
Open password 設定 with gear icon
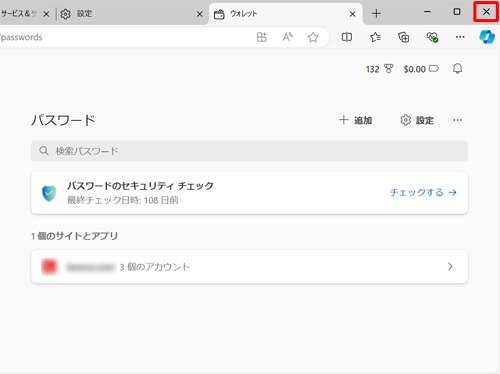click(x=417, y=120)
